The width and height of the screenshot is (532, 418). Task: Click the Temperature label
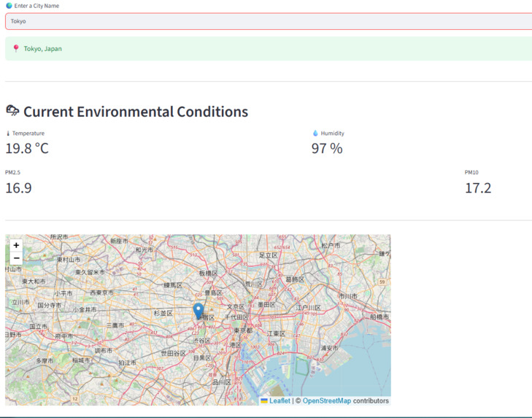click(x=28, y=133)
